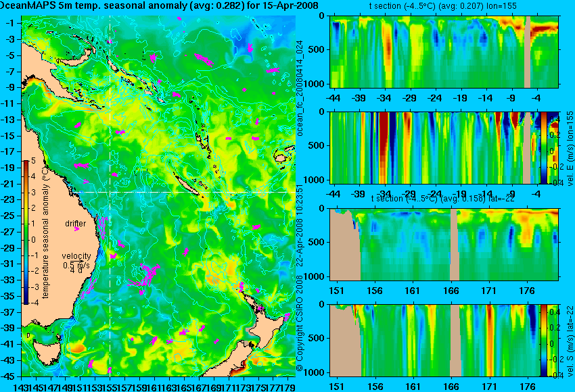Click the magenta drifter sample marker below 'drifter'
Viewport: 575px width, 392px height.
[x=76, y=229]
